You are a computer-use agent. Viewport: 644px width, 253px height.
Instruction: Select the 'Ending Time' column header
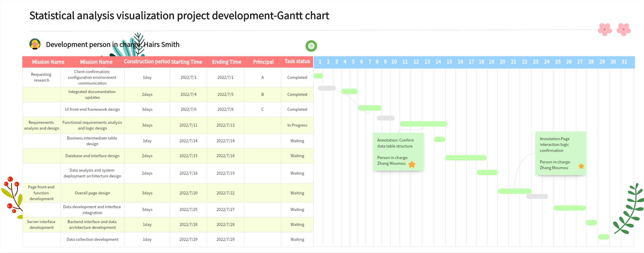tap(226, 62)
